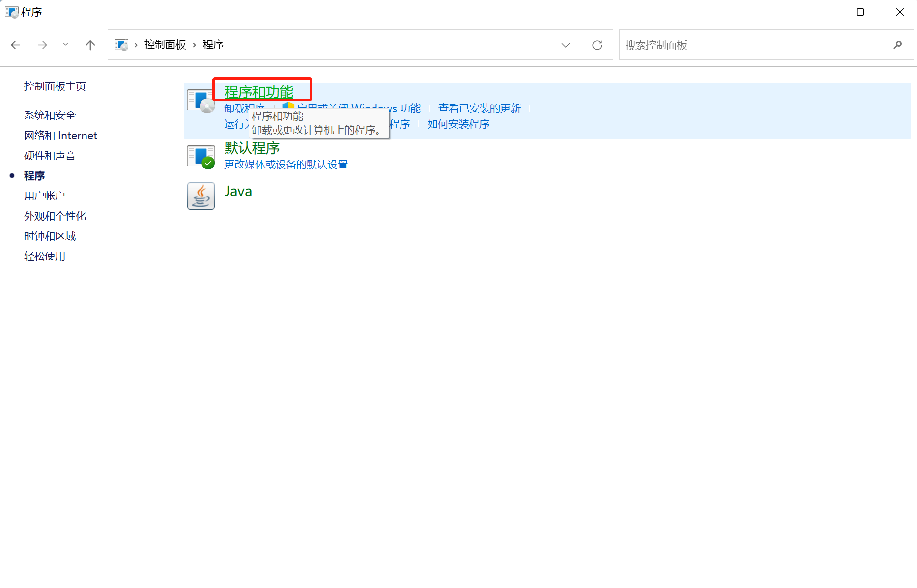Click the back navigation arrow
Image resolution: width=917 pixels, height=588 pixels.
tap(15, 45)
